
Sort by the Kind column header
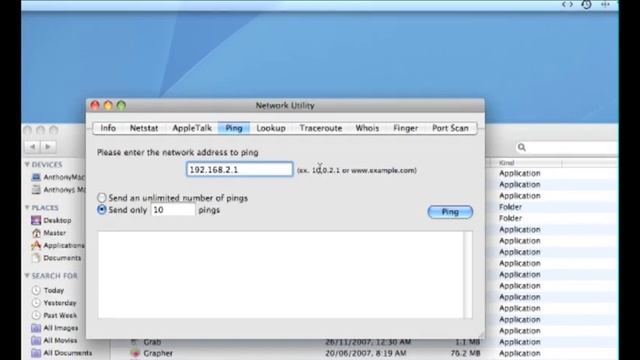tap(526, 163)
